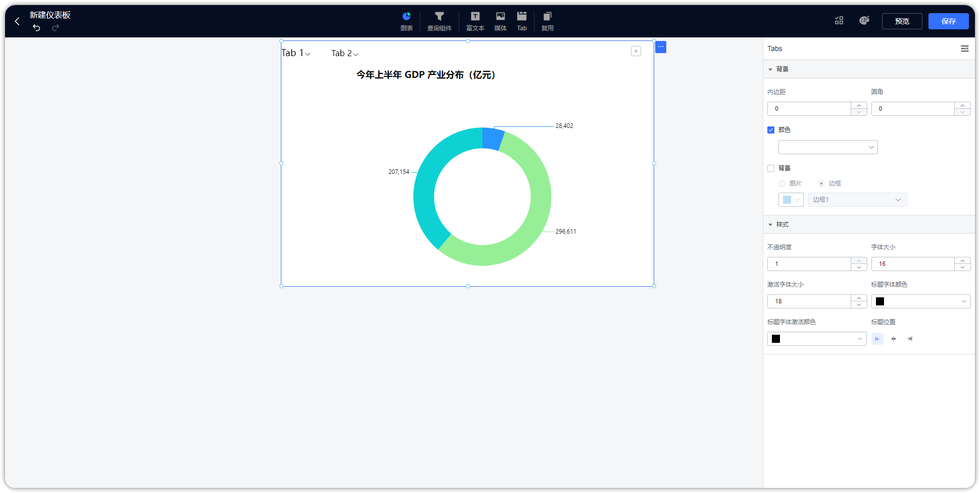The height and width of the screenshot is (493, 980).
Task: Click the 28,402 data label
Action: point(564,126)
